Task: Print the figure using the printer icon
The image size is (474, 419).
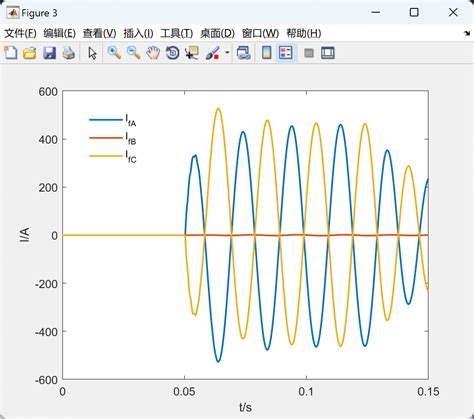Action: coord(69,53)
